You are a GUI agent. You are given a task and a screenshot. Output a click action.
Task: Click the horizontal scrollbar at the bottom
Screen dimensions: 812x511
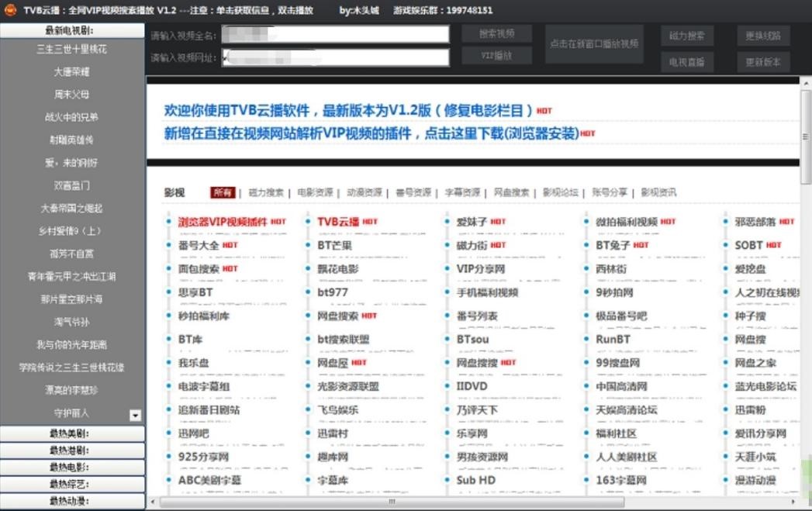[390, 502]
